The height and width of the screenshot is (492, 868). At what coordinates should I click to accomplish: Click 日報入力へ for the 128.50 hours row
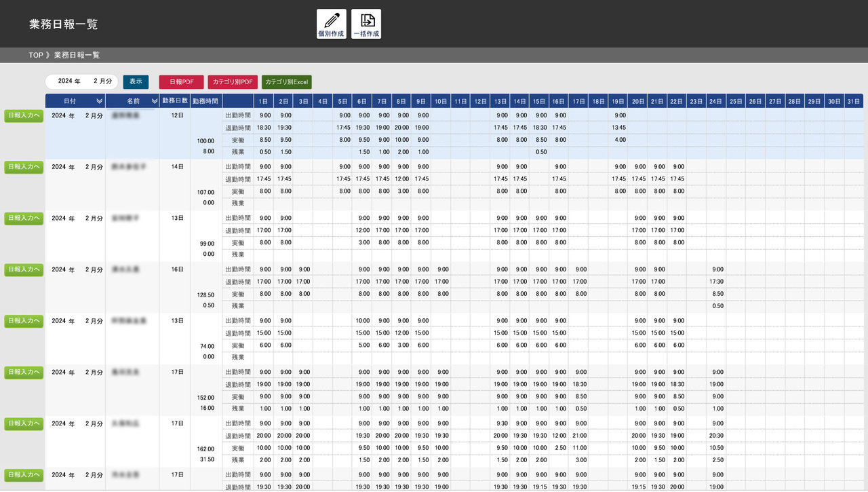click(x=24, y=269)
